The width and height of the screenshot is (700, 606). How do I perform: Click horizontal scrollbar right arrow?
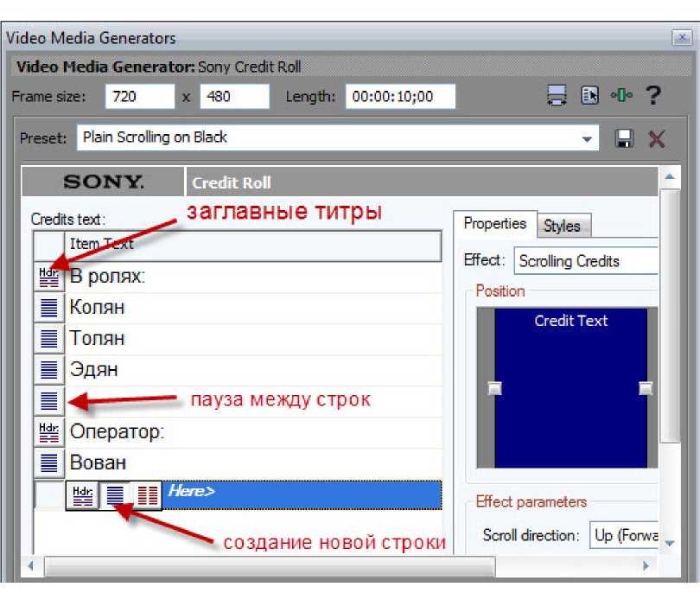coord(646,566)
